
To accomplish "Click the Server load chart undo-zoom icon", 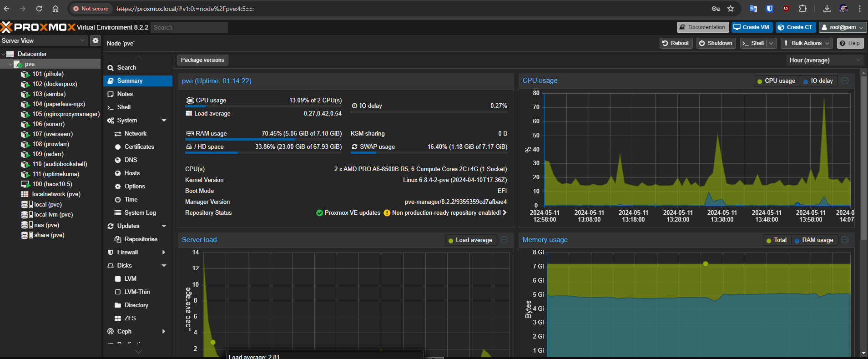I will [x=504, y=240].
